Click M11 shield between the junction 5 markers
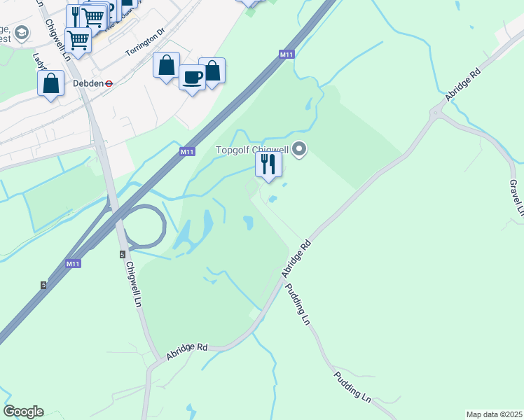 coord(73,264)
